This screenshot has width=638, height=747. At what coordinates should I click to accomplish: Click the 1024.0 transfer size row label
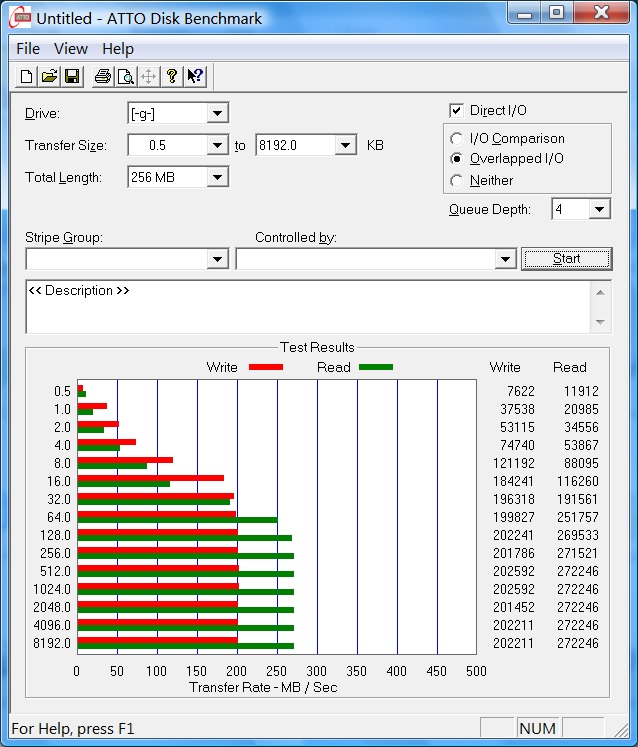click(x=52, y=589)
